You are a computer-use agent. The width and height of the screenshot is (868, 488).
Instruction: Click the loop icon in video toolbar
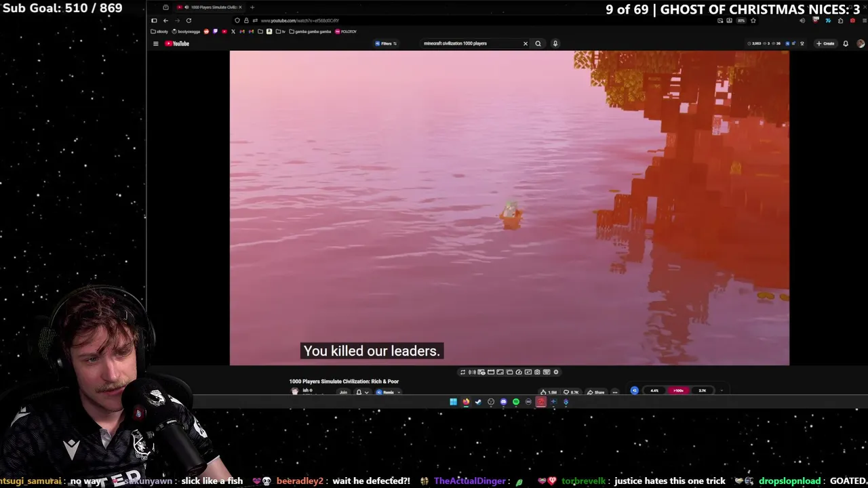coord(462,372)
